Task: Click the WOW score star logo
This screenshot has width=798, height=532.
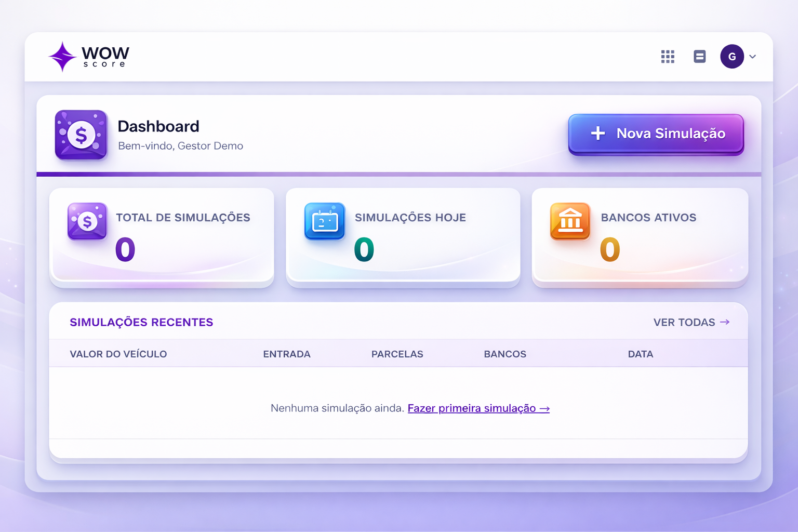Action: [x=63, y=57]
